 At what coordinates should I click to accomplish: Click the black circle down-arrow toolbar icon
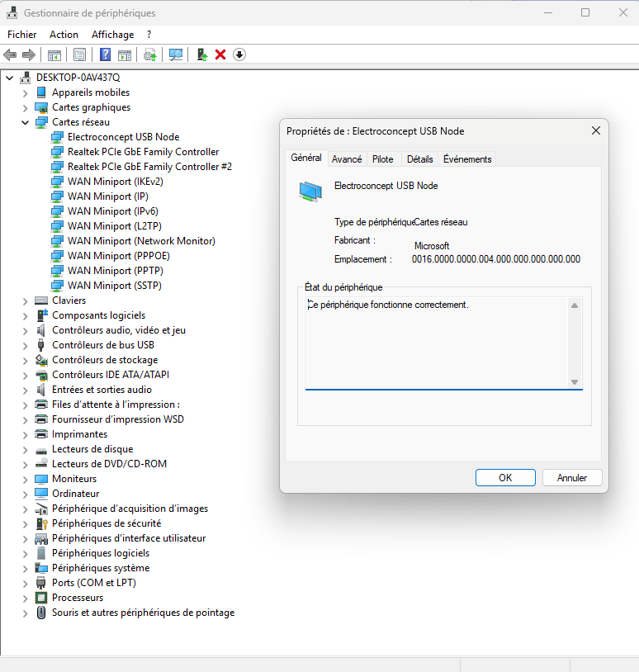[x=239, y=54]
